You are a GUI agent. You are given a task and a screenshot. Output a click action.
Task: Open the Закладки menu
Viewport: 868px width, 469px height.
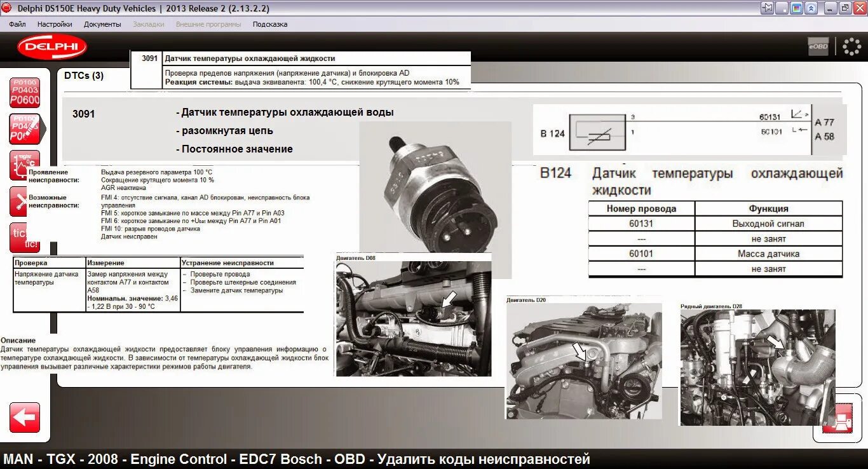click(149, 24)
